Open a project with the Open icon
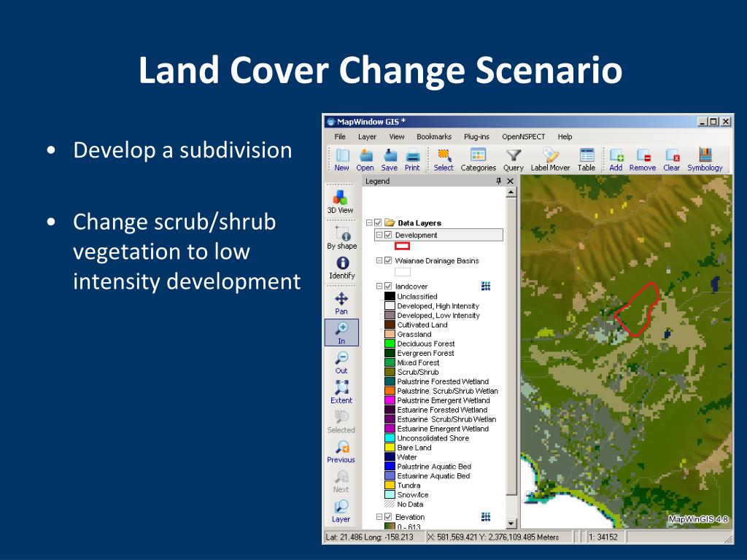This screenshot has width=747, height=560. coord(365,160)
